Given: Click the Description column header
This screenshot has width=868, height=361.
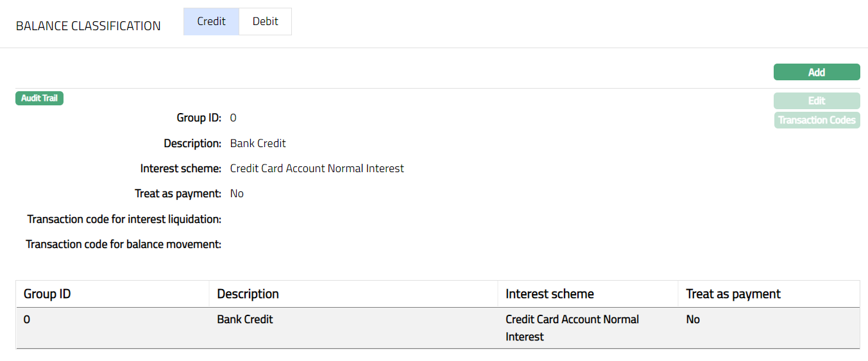Looking at the screenshot, I should [248, 294].
